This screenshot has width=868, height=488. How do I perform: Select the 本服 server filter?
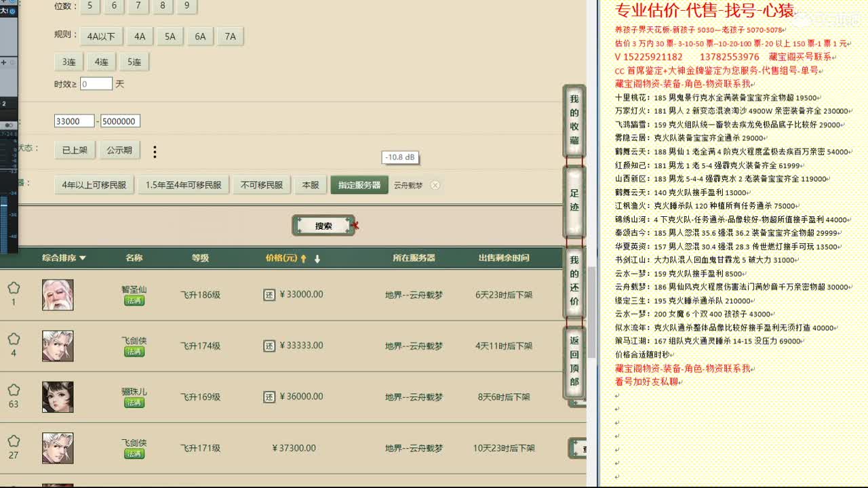(311, 185)
